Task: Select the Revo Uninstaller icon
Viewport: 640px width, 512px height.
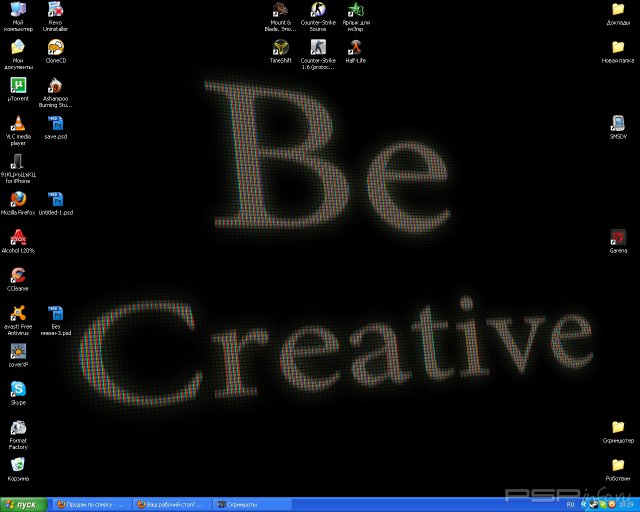Action: (x=56, y=10)
